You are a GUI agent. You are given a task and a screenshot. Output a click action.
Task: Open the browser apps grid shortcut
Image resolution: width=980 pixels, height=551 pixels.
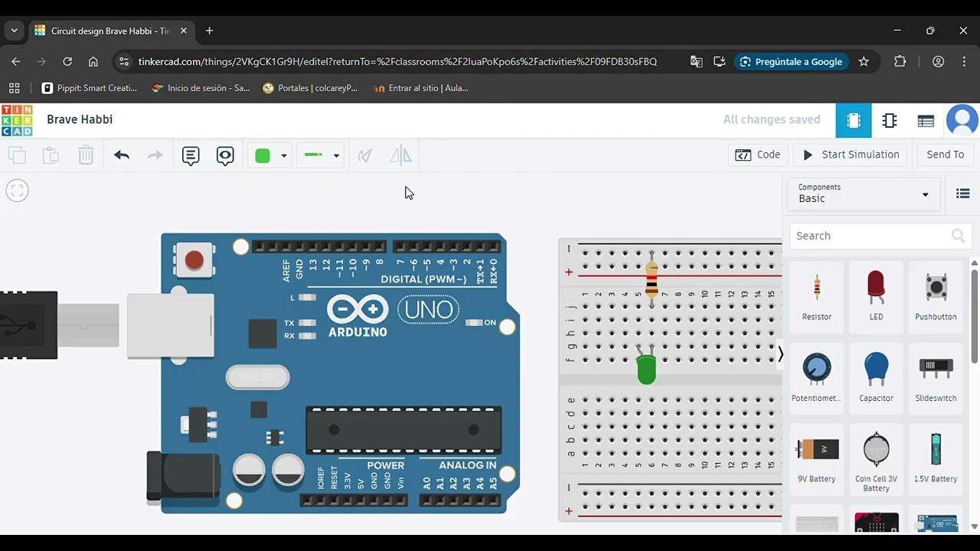tap(14, 88)
